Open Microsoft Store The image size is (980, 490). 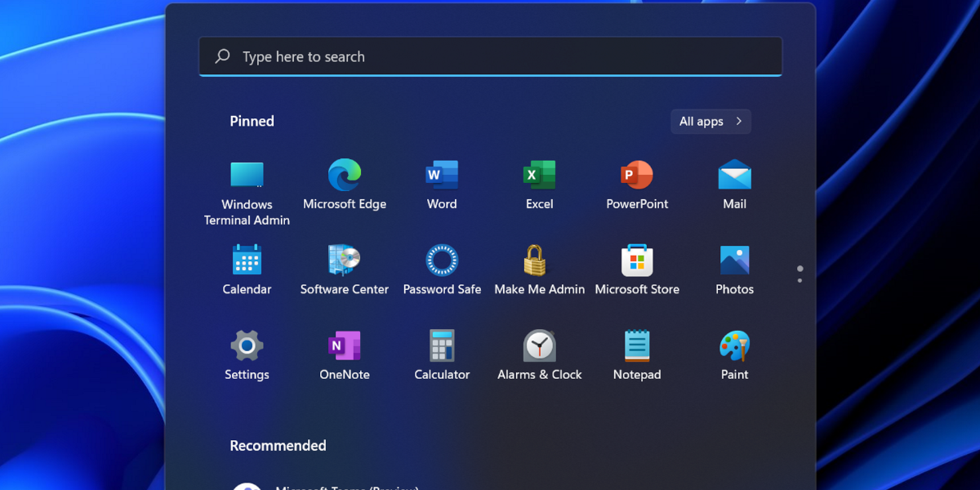pos(637,270)
